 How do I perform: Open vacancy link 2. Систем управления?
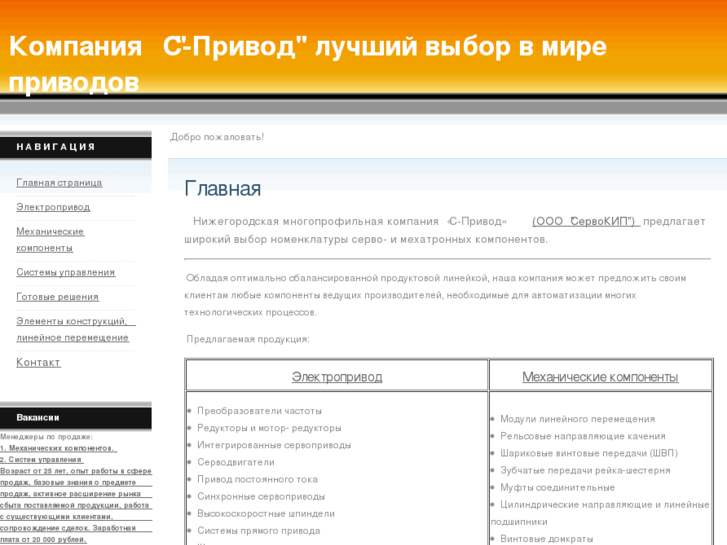(x=42, y=460)
